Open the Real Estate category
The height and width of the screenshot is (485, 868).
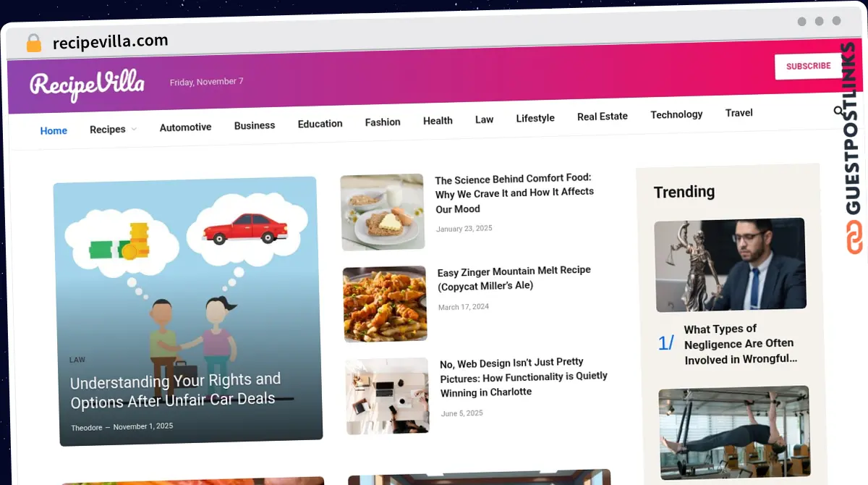[603, 116]
